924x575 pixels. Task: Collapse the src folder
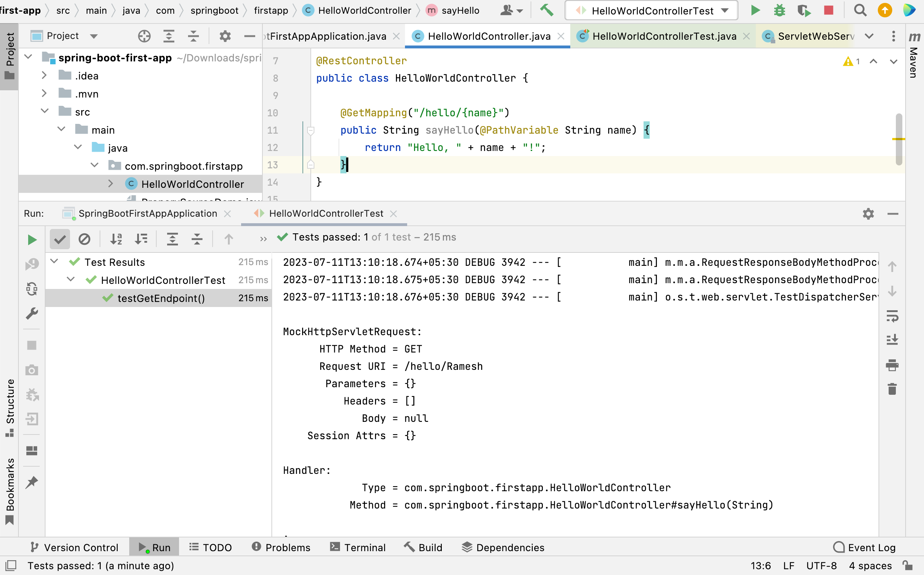(44, 111)
